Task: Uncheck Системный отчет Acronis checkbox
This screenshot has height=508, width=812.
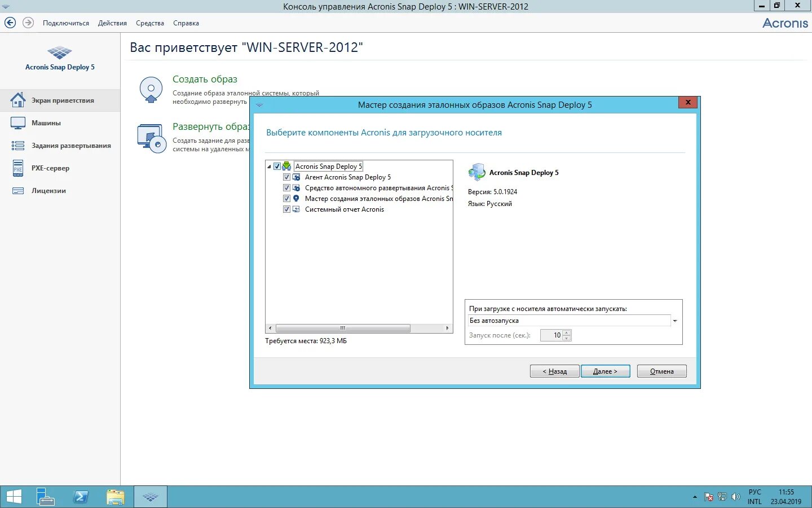Action: click(286, 209)
